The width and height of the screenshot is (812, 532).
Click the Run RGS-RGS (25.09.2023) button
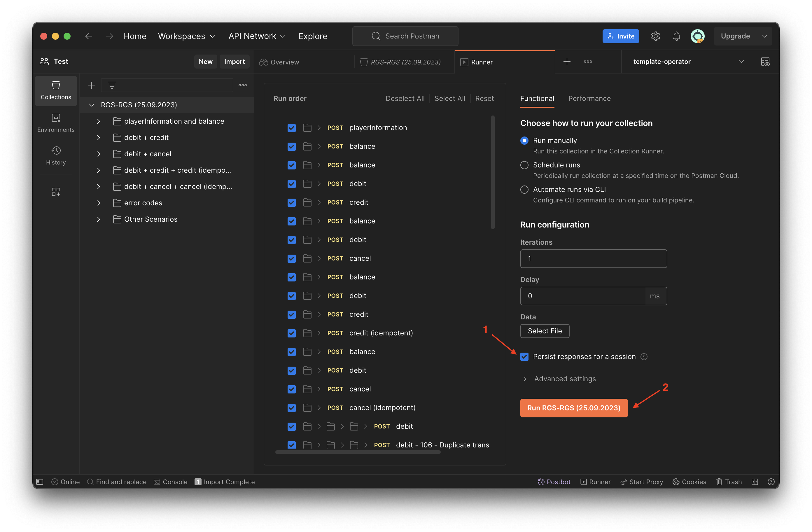[573, 408]
